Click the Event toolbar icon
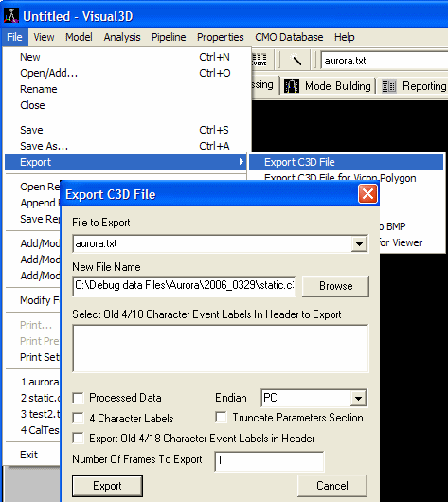448x502 pixels. pyautogui.click(x=260, y=60)
